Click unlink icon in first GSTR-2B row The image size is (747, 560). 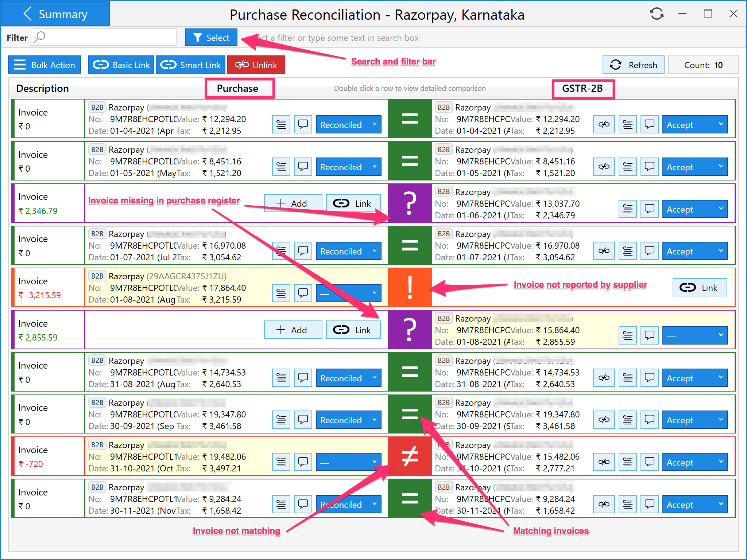604,124
